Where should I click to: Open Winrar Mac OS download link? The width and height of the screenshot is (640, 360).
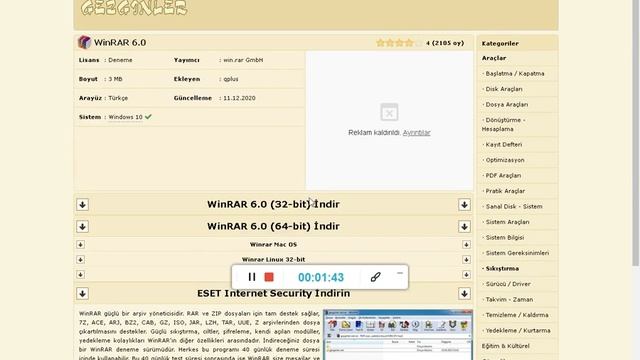273,244
